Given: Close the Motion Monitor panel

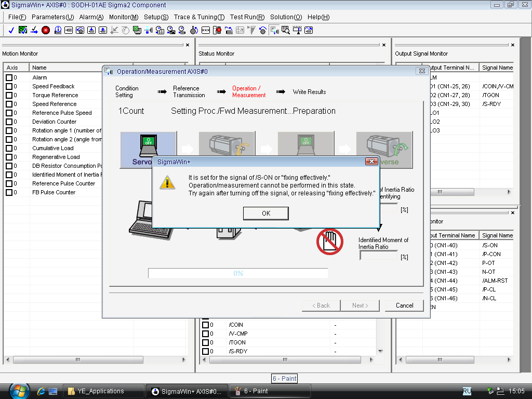Looking at the screenshot, I should tap(187, 45).
